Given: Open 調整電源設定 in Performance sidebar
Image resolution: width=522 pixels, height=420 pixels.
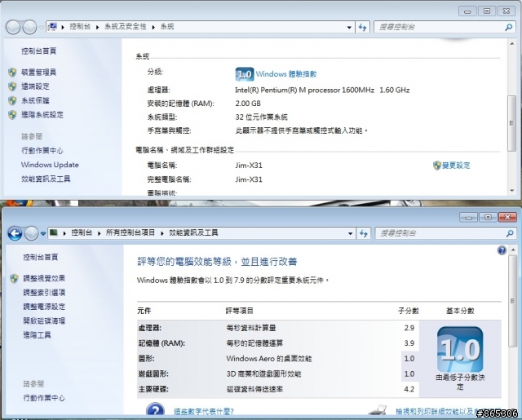Looking at the screenshot, I should (x=44, y=307).
